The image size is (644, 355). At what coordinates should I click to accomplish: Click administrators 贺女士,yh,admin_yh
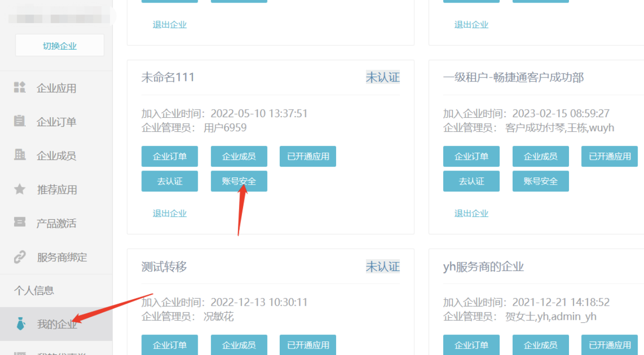pos(551,317)
